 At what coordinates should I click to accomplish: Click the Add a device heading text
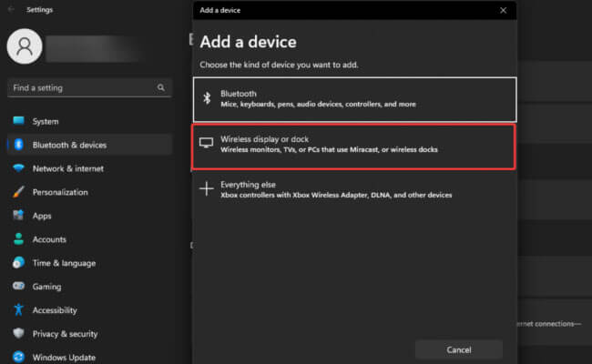coord(248,42)
